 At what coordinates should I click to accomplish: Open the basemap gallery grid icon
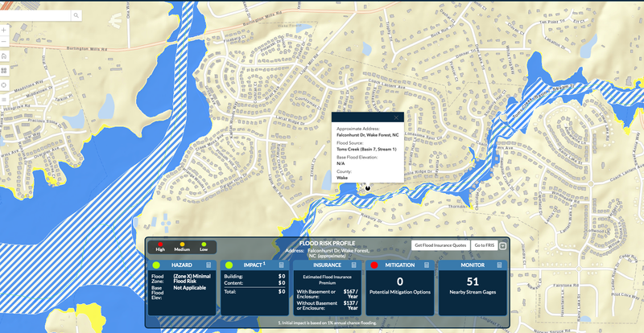point(4,70)
